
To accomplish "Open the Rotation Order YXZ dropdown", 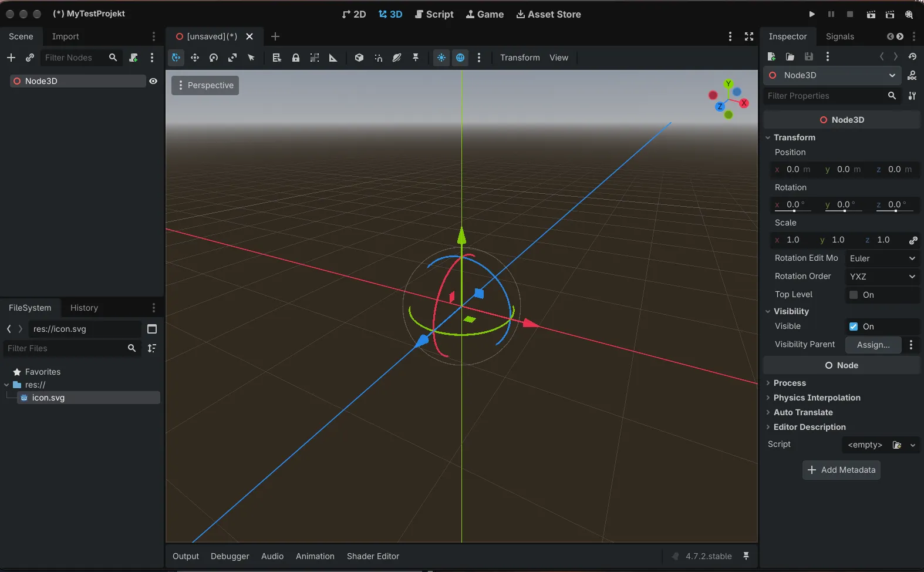I will tap(882, 277).
